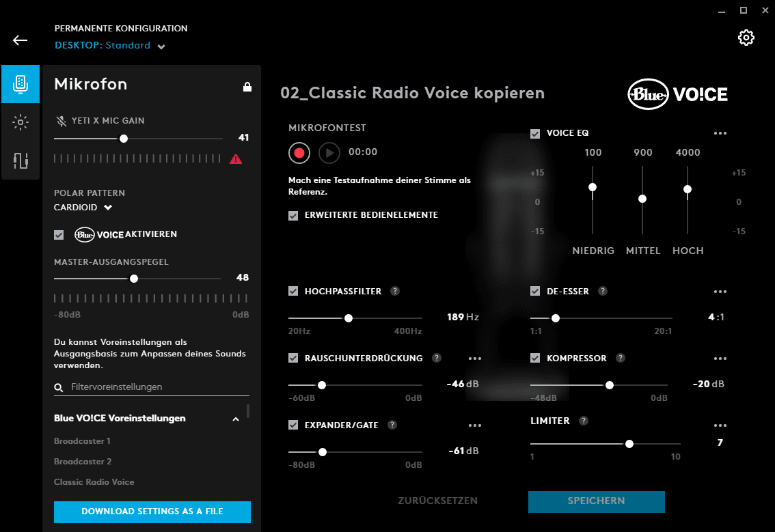The width and height of the screenshot is (775, 532).
Task: Open Expander/Gate more options dots
Action: [474, 425]
